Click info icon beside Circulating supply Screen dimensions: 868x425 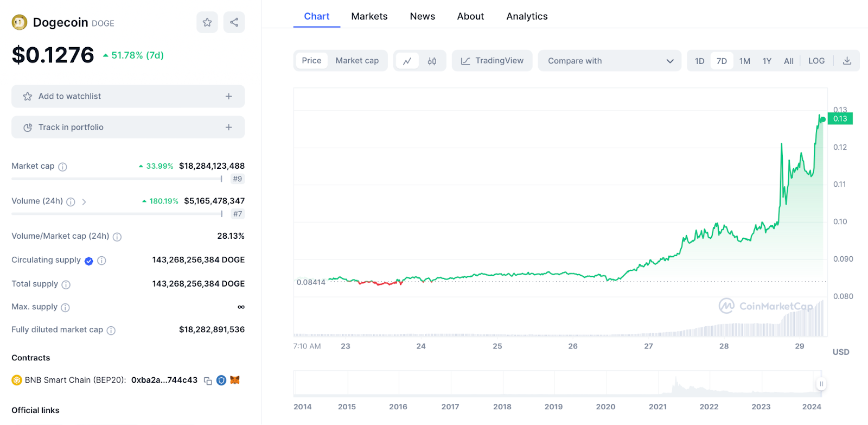point(101,261)
